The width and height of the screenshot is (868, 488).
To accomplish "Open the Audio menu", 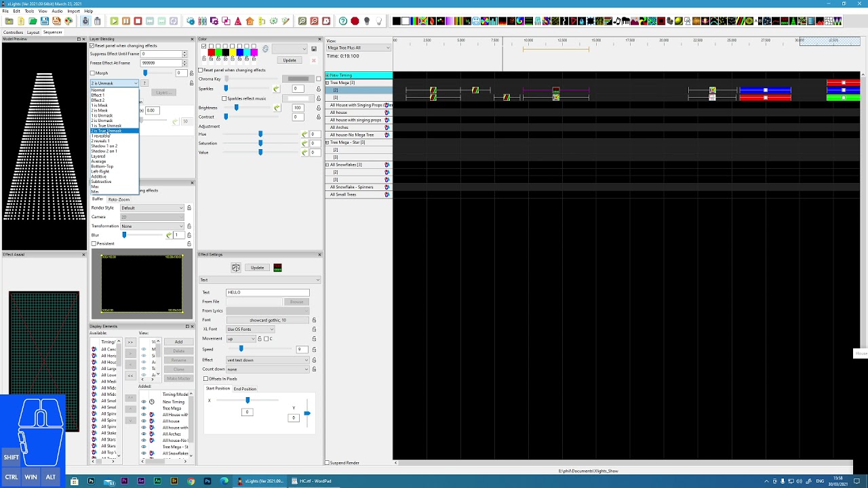I will pos(57,12).
